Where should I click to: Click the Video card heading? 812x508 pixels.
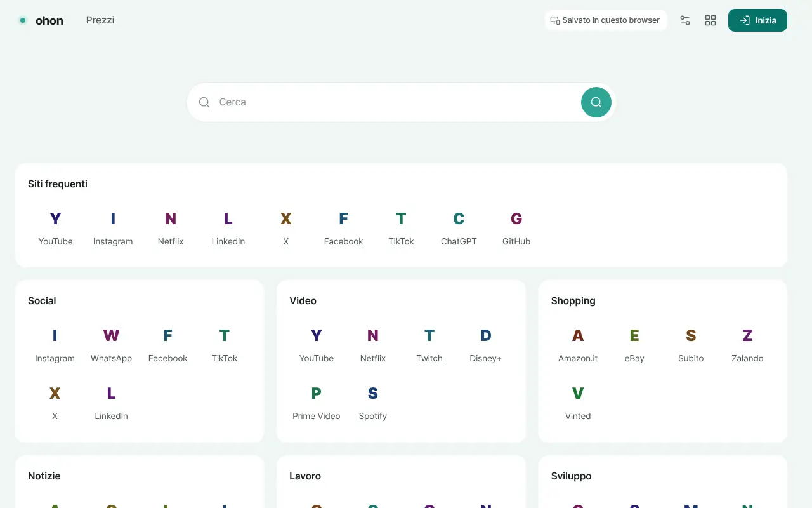[303, 301]
